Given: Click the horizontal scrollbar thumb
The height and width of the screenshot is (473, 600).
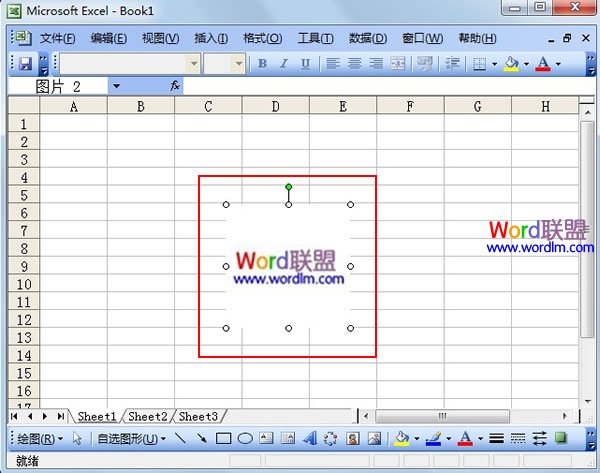Looking at the screenshot, I should (x=443, y=416).
